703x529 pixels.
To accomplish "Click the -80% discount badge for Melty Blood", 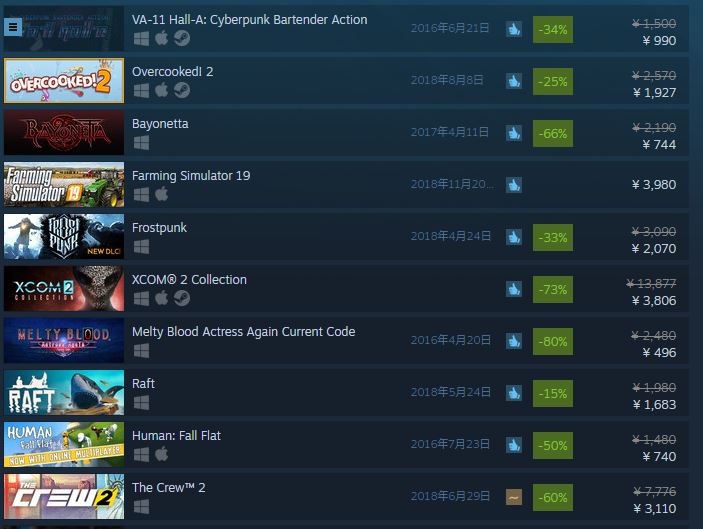I will point(553,342).
